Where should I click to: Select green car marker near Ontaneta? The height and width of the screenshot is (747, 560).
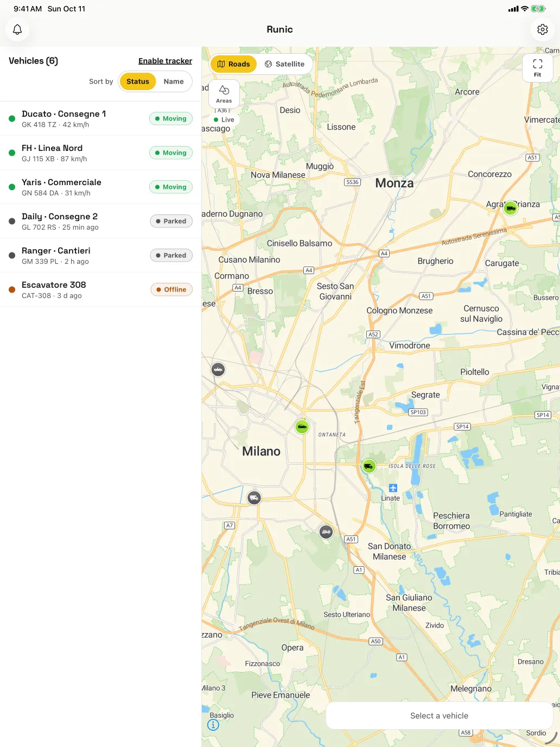click(302, 427)
